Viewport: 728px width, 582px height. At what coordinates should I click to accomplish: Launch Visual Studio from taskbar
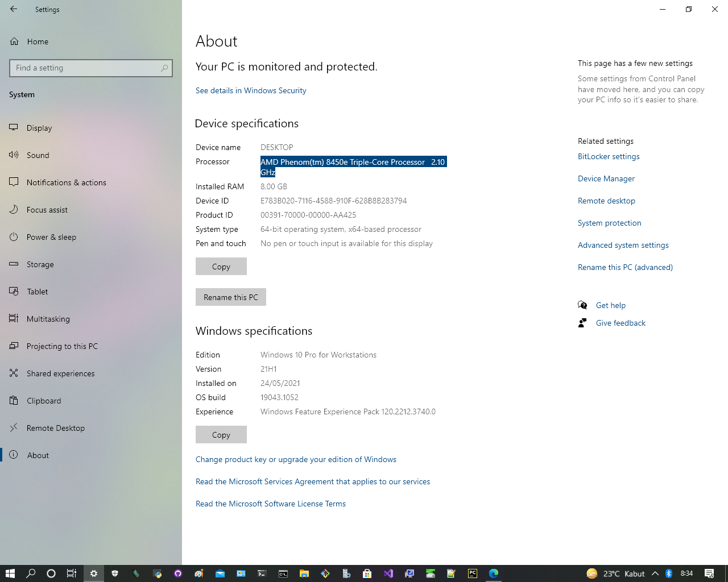388,573
